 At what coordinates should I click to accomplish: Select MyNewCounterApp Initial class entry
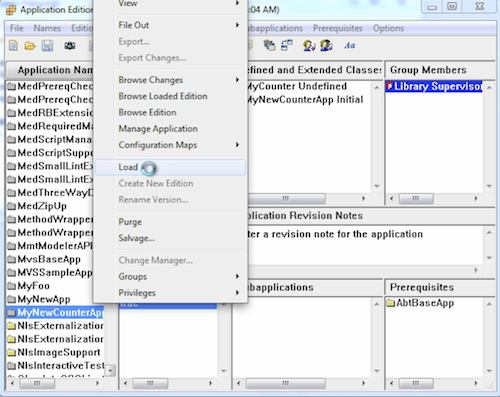point(305,99)
